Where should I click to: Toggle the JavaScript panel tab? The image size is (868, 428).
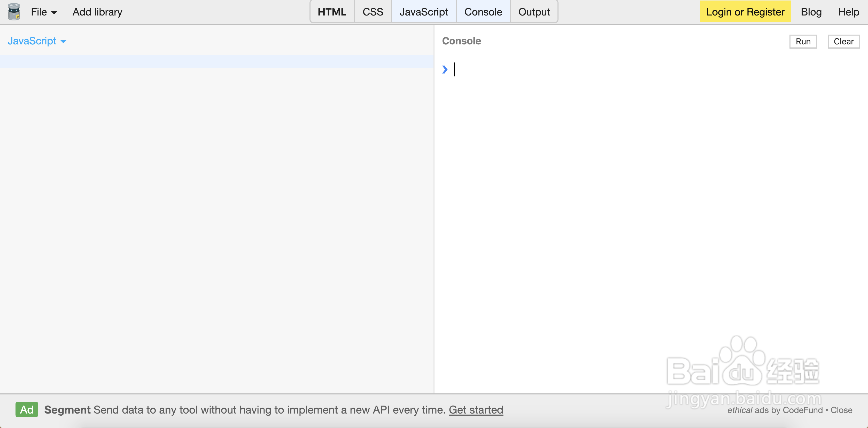click(424, 12)
